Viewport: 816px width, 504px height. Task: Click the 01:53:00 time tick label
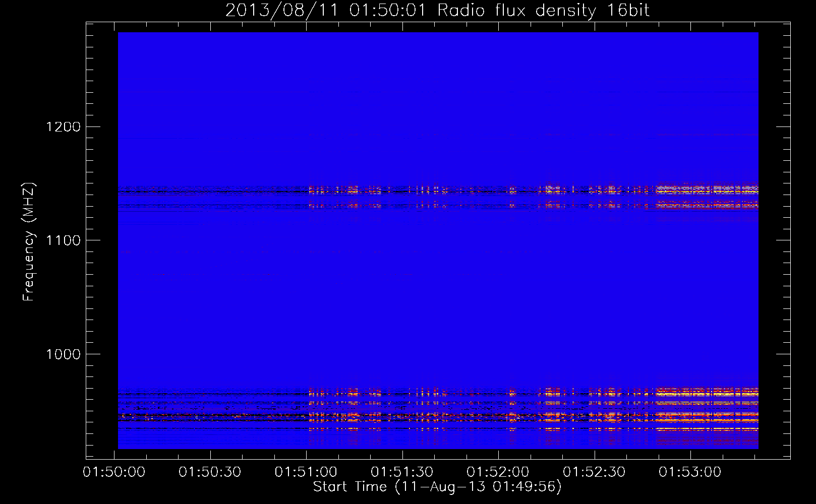pyautogui.click(x=690, y=472)
